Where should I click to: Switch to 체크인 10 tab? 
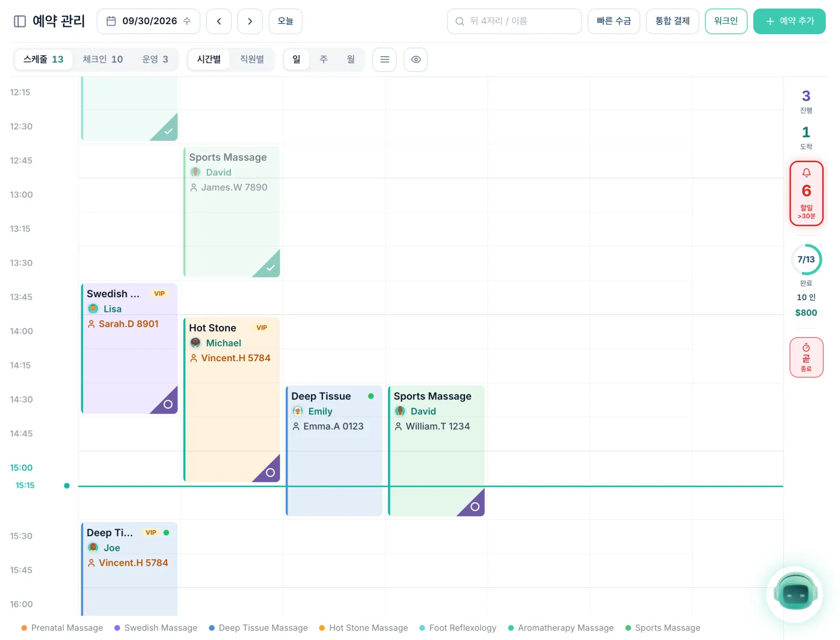click(x=103, y=59)
